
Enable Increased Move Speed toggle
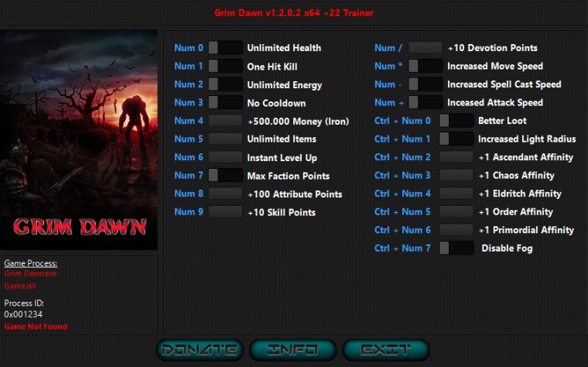[426, 66]
